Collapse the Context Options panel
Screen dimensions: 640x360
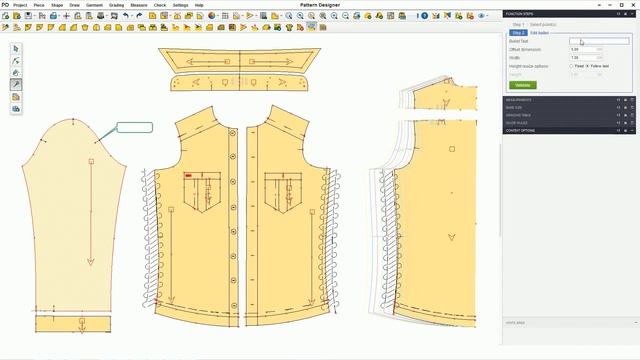tap(633, 131)
